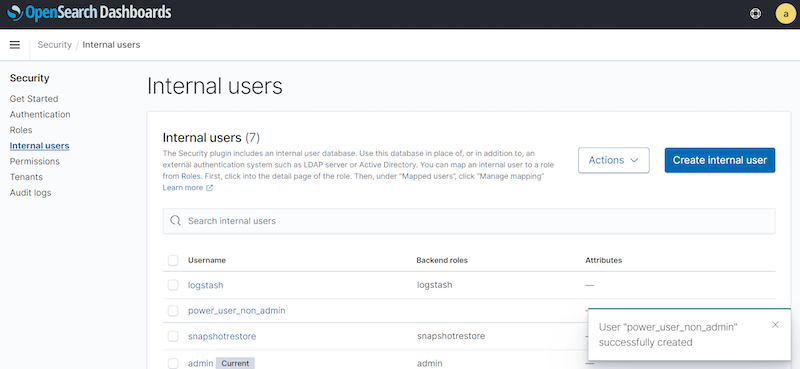This screenshot has height=369, width=800.
Task: Expand the Actions dropdown
Action: (613, 160)
